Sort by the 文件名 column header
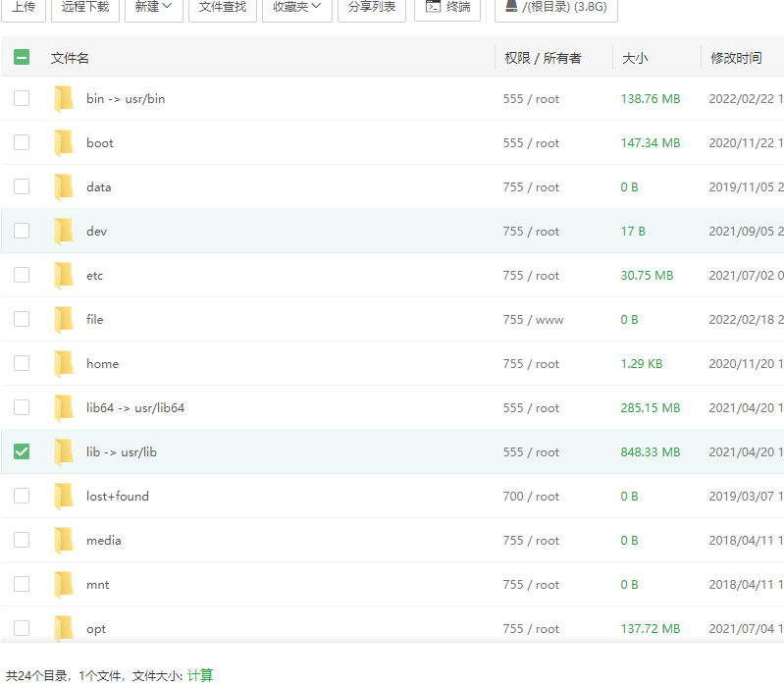 70,58
